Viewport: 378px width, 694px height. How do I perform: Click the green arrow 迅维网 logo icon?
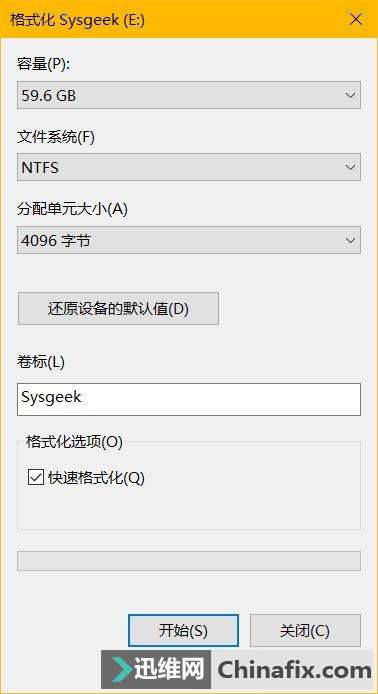[x=124, y=669]
